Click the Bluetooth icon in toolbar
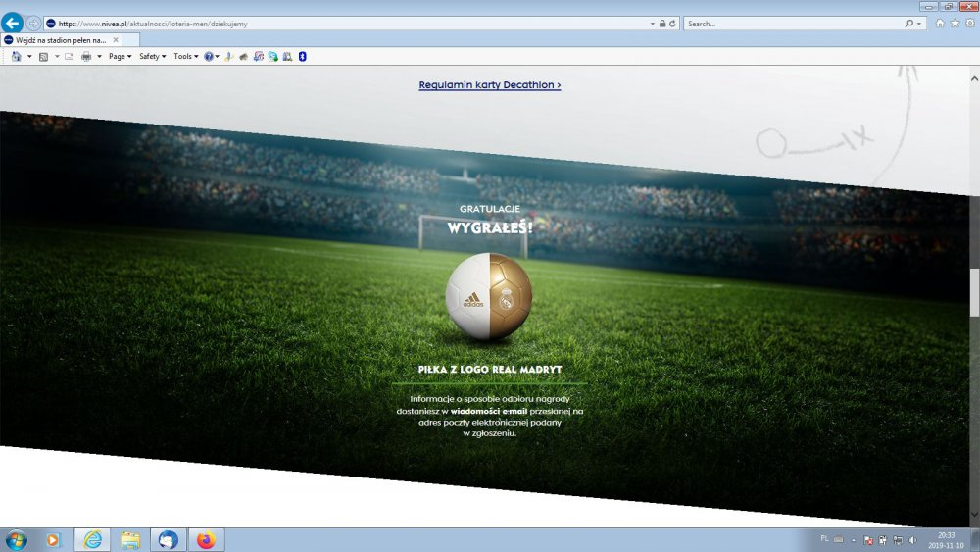Viewport: 980px width, 552px height. 303,57
